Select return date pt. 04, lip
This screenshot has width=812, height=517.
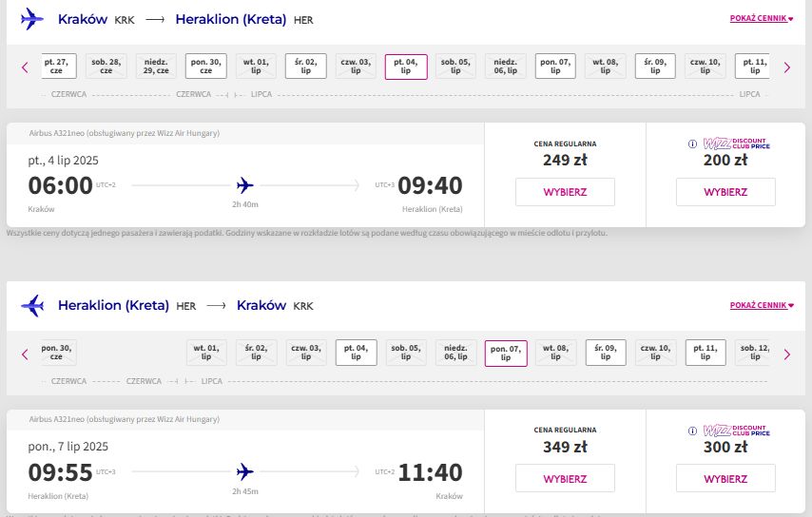357,353
